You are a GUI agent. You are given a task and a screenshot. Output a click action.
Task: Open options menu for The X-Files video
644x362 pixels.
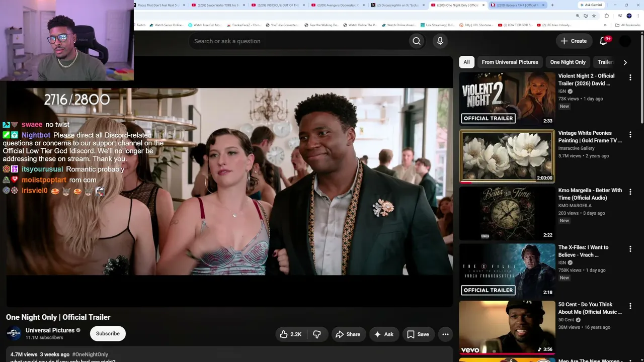coord(630,249)
